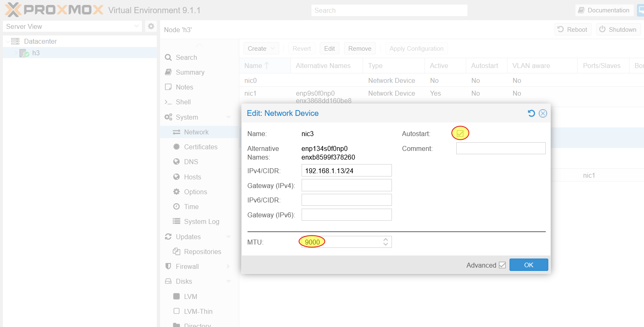Click the Gateway (IPv4) input field
Screen dimensions: 644x327
click(347, 185)
